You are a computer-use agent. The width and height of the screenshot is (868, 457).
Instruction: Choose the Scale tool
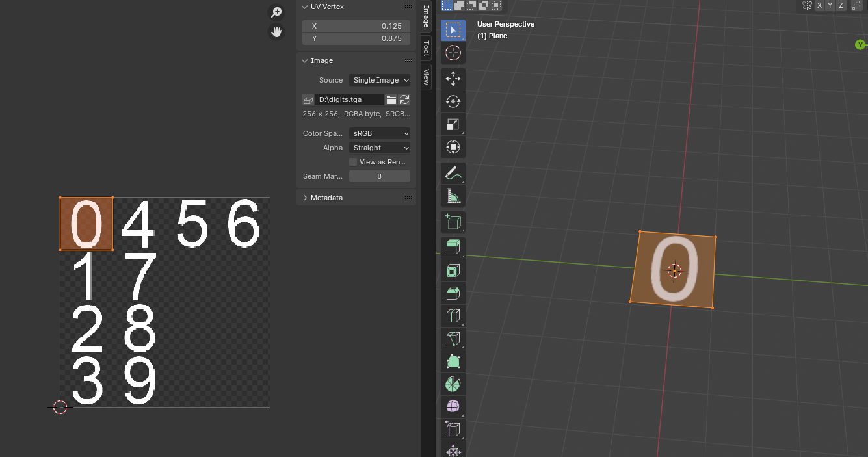pos(453,124)
